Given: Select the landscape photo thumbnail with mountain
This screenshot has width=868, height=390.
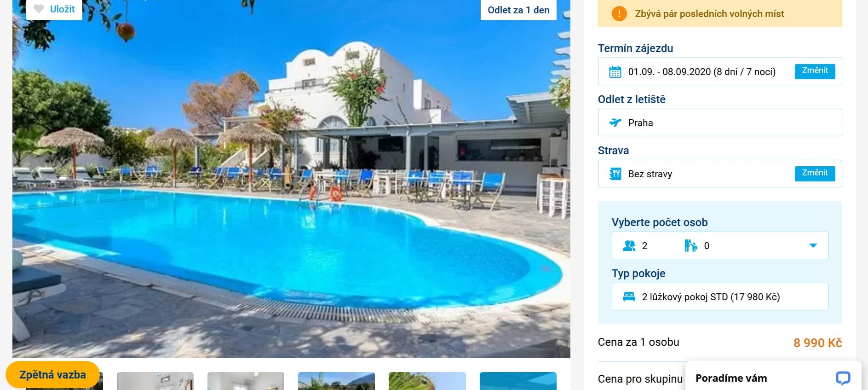Looking at the screenshot, I should click(x=336, y=381).
